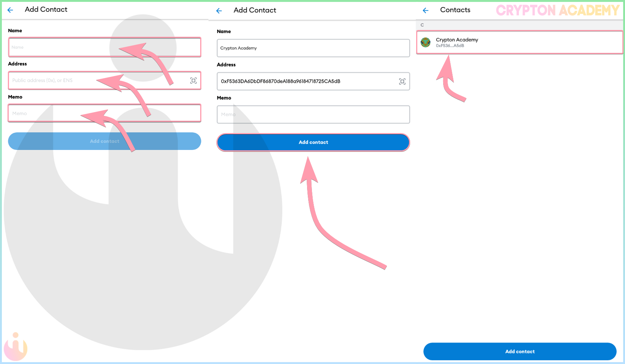Open QR scanner in the empty Public address field
Image resolution: width=625 pixels, height=364 pixels.
(x=193, y=81)
